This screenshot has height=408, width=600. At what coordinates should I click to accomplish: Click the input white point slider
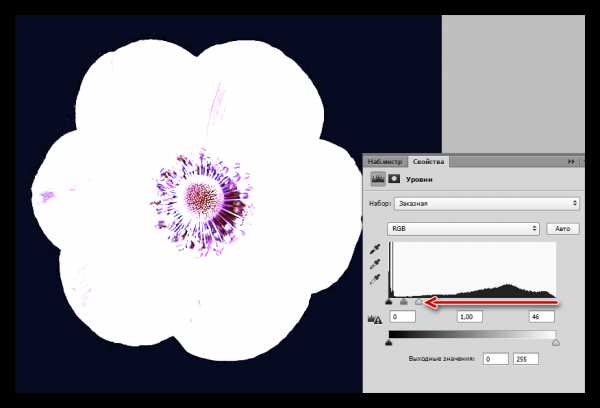(419, 302)
